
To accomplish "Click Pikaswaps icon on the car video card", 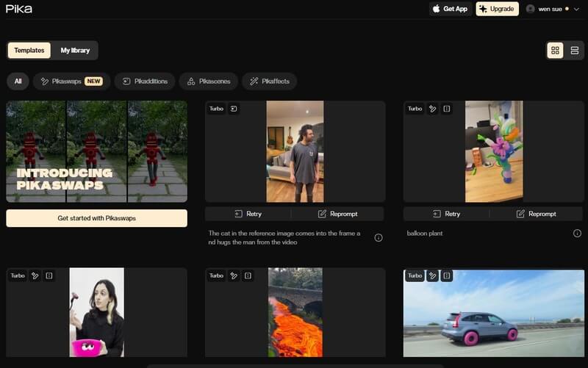I will (x=432, y=275).
